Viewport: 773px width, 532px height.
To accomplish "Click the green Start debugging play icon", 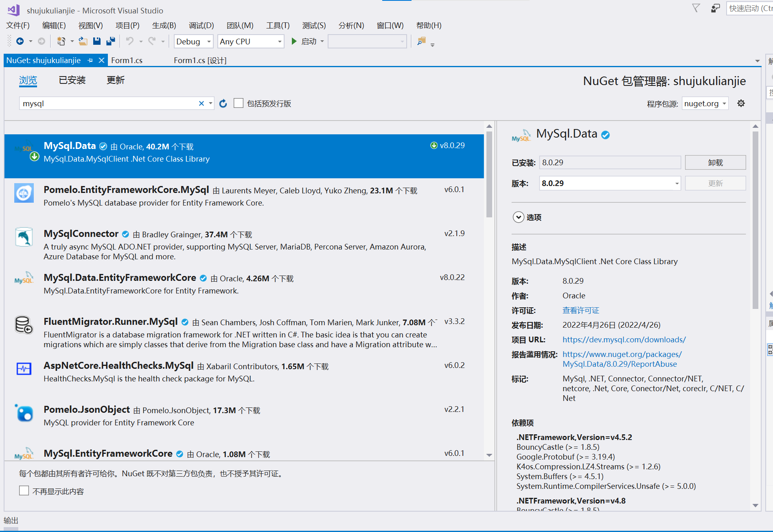I will point(294,41).
